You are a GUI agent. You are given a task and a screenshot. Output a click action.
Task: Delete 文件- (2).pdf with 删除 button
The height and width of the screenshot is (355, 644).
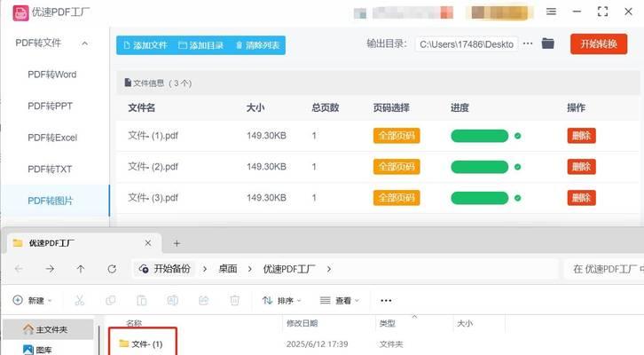(581, 167)
